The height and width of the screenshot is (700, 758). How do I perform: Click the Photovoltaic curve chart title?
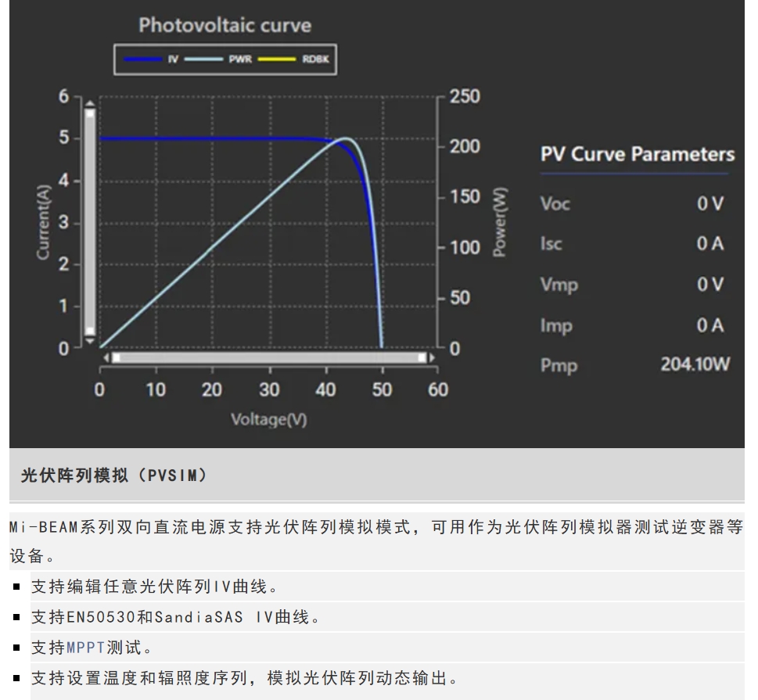pyautogui.click(x=225, y=25)
